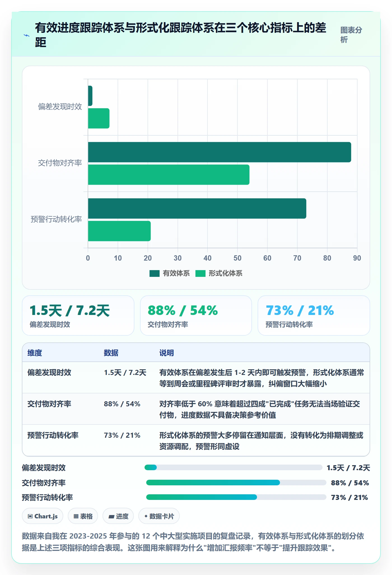
Task: Click the x-axis tick label 90
Action: tap(357, 258)
